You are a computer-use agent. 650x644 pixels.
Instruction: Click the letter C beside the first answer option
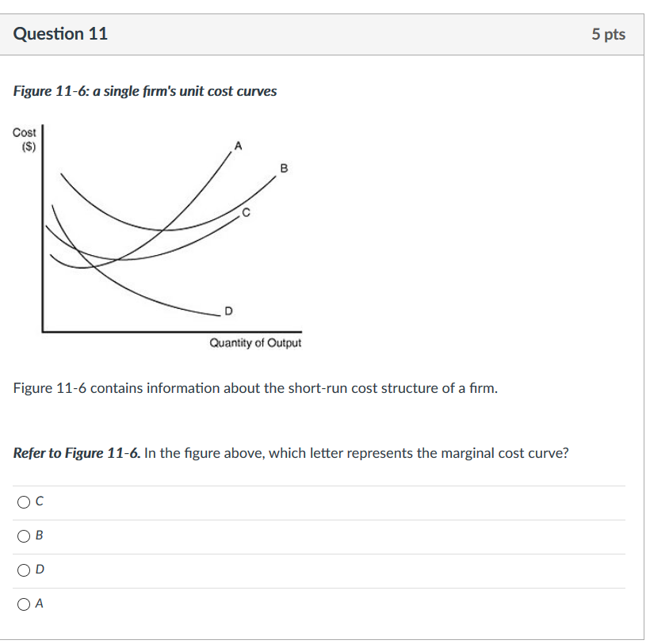point(39,501)
